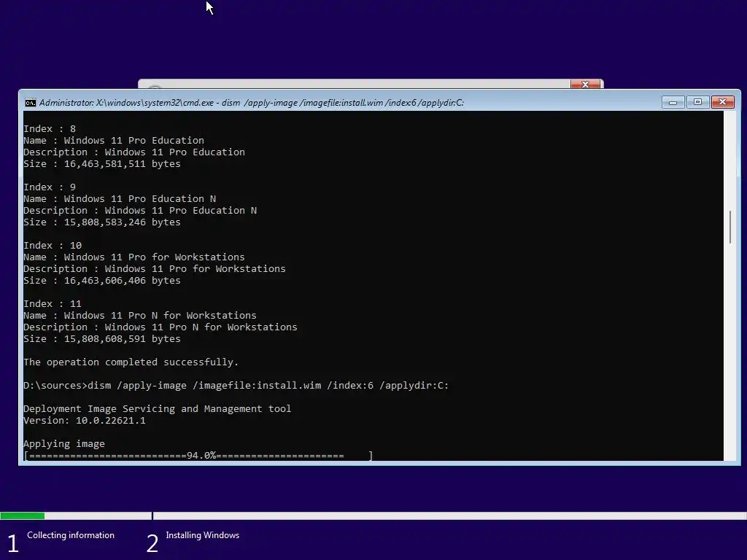Minimize the Administrator command prompt window
Image resolution: width=747 pixels, height=560 pixels.
673,102
